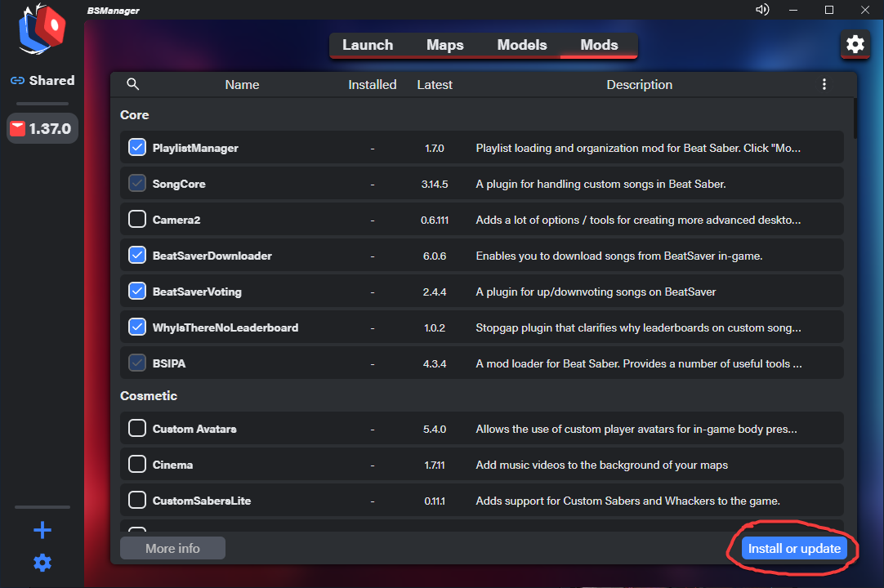Click Custom Avatars version 5.4.0

click(x=434, y=430)
